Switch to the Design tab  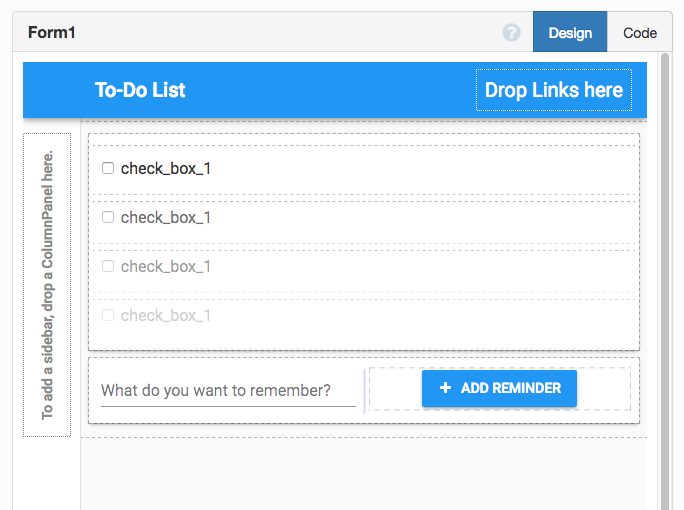570,32
